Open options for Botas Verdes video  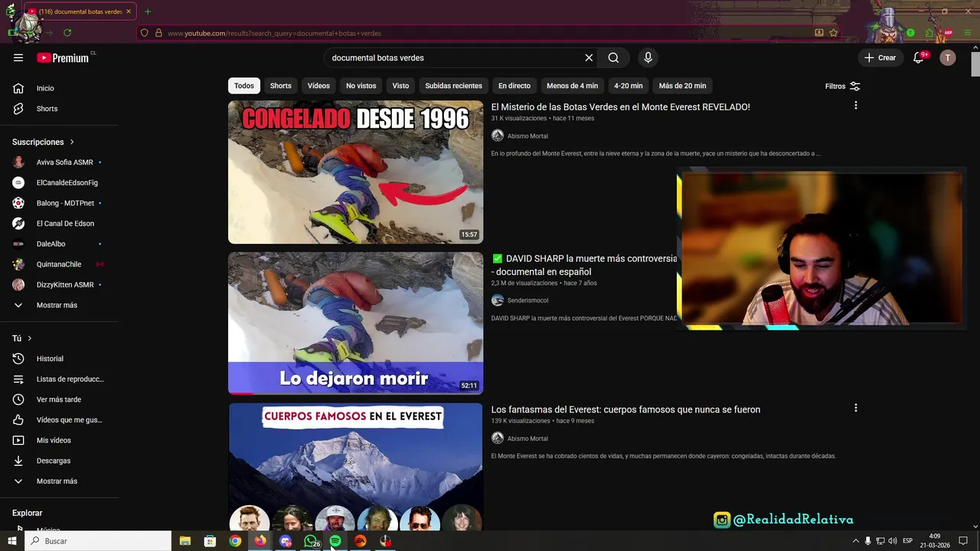tap(855, 106)
